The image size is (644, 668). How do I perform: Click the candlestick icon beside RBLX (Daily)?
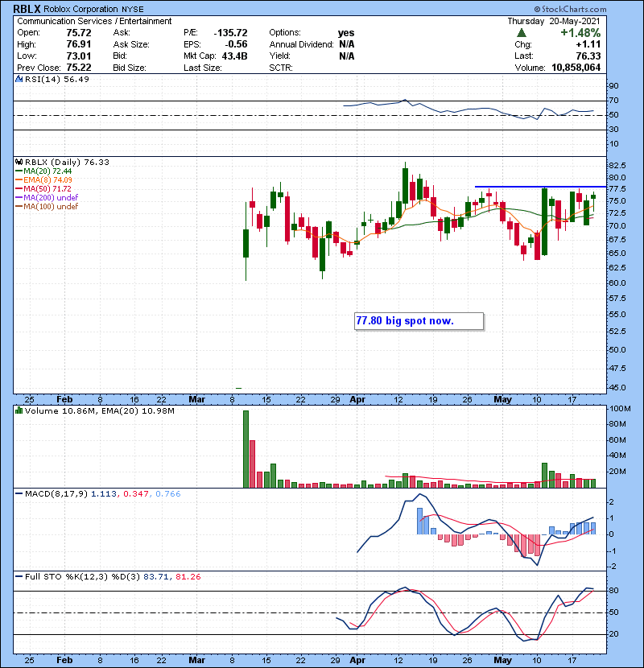point(19,163)
